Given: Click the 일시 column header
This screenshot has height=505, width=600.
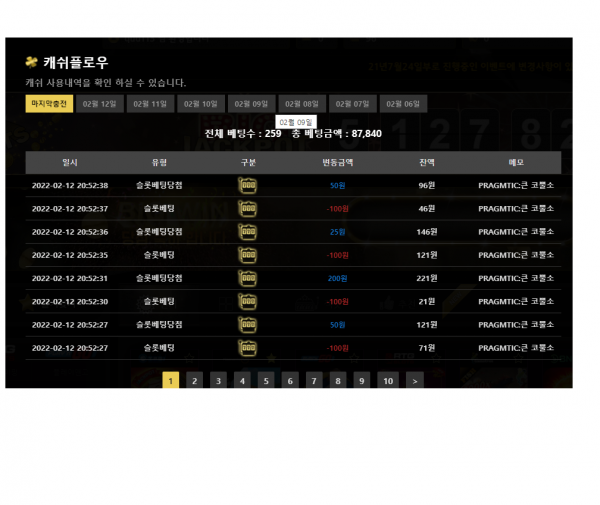Looking at the screenshot, I should click(70, 163).
